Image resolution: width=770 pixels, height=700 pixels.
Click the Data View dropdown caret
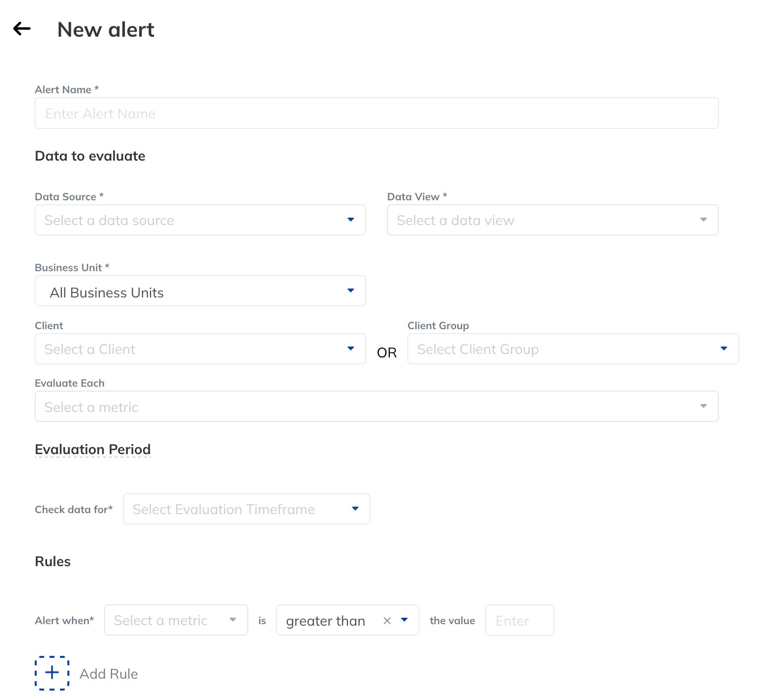point(703,220)
